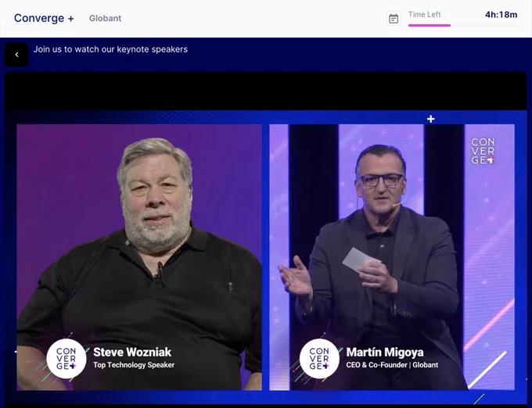Viewport: 532px width, 408px height.
Task: Click the Converge + logo
Action: 44,18
